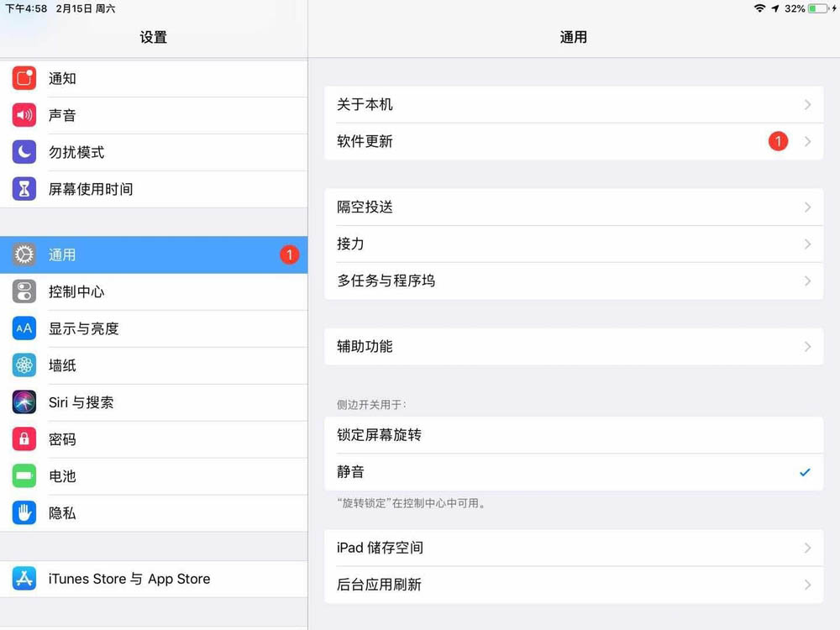Tap the battery indicator in status bar

point(818,8)
